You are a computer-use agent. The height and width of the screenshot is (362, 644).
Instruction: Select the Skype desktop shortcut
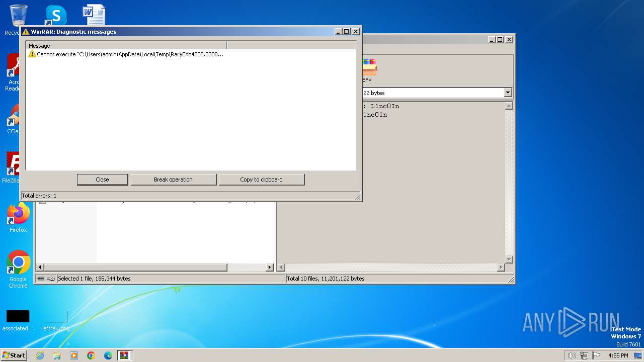tap(55, 15)
